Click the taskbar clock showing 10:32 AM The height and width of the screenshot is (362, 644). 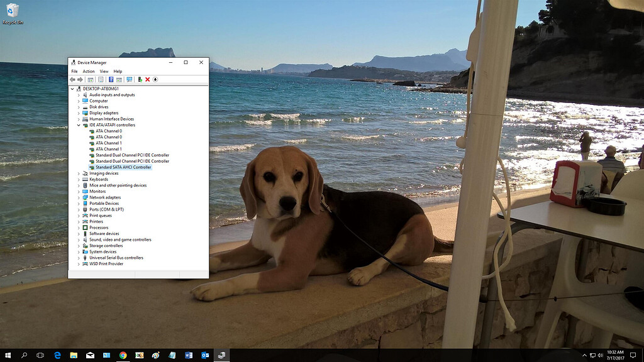point(615,356)
